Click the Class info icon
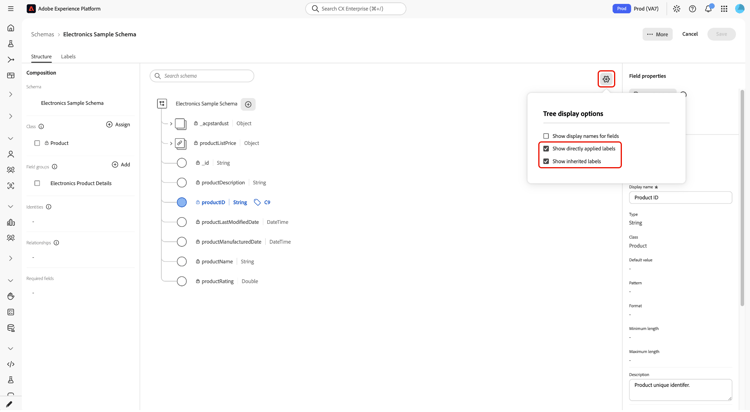The height and width of the screenshot is (412, 750). point(41,126)
